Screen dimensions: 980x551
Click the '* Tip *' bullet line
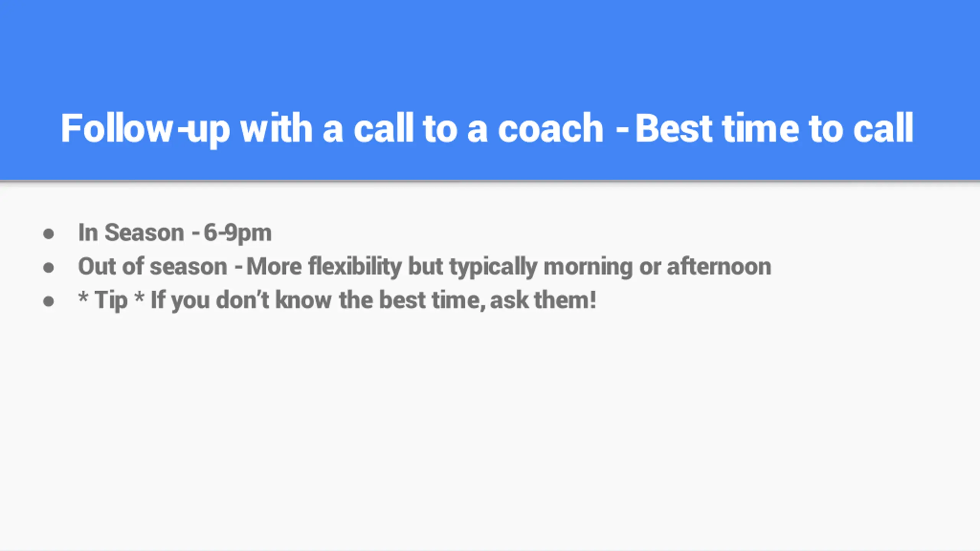[x=337, y=300]
